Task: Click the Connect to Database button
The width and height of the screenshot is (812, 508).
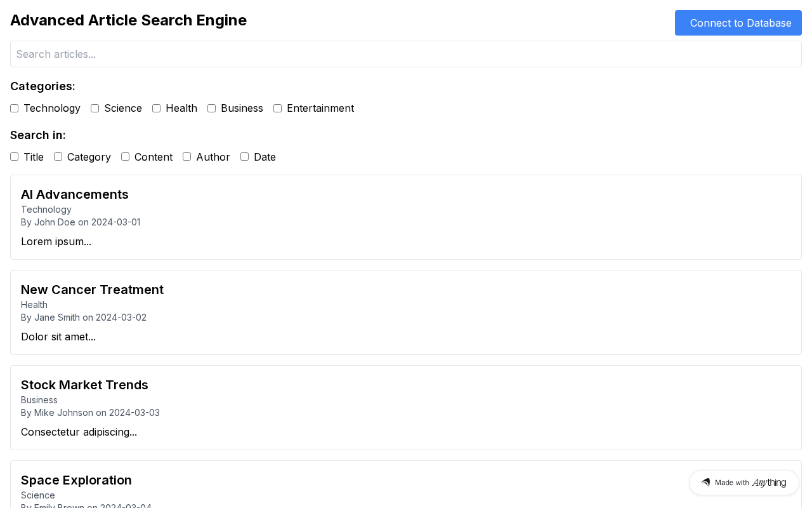Action: point(738,23)
